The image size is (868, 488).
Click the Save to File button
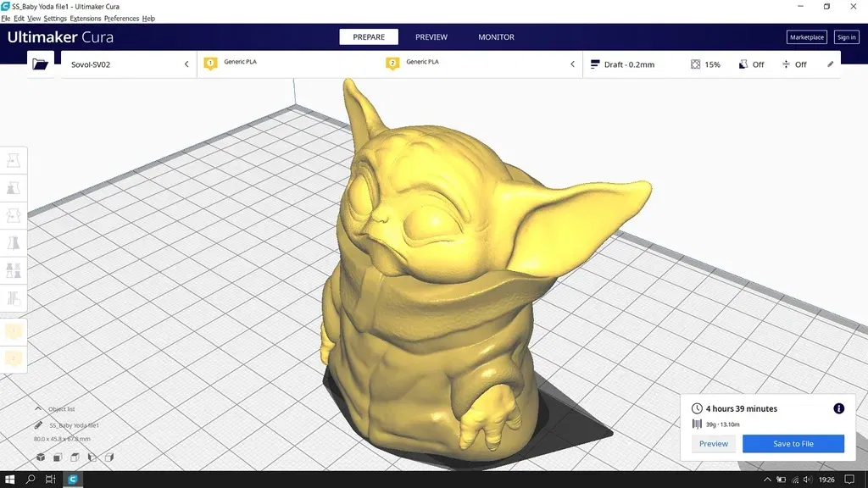(793, 443)
